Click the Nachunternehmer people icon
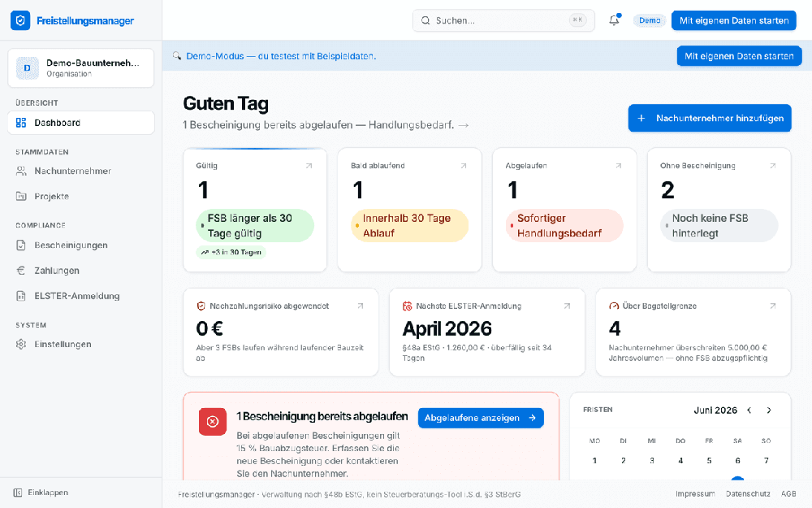This screenshot has width=812, height=508. (21, 171)
